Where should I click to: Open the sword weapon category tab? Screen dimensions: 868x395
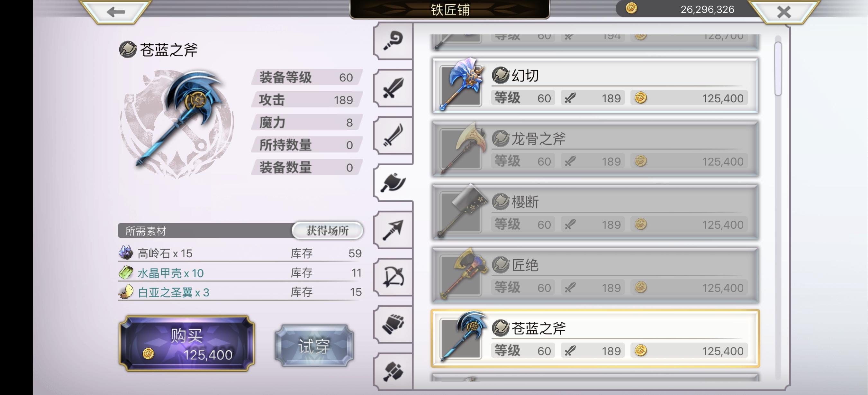tap(393, 88)
